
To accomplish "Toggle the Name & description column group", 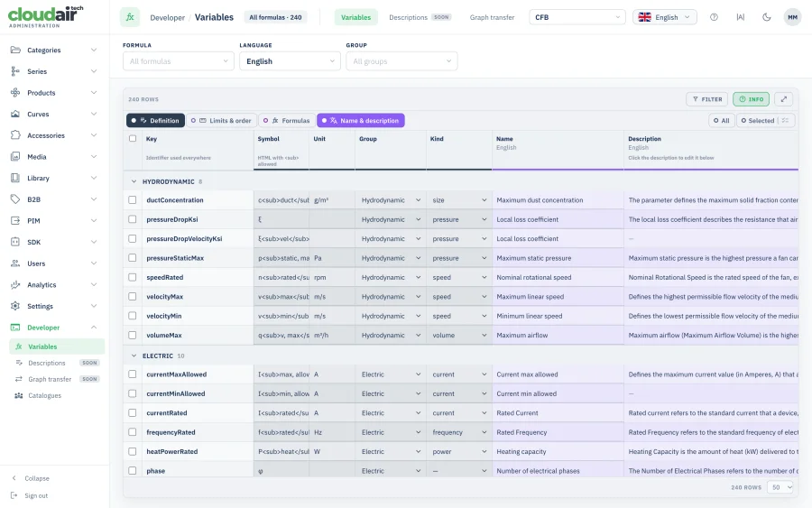I will [x=360, y=121].
